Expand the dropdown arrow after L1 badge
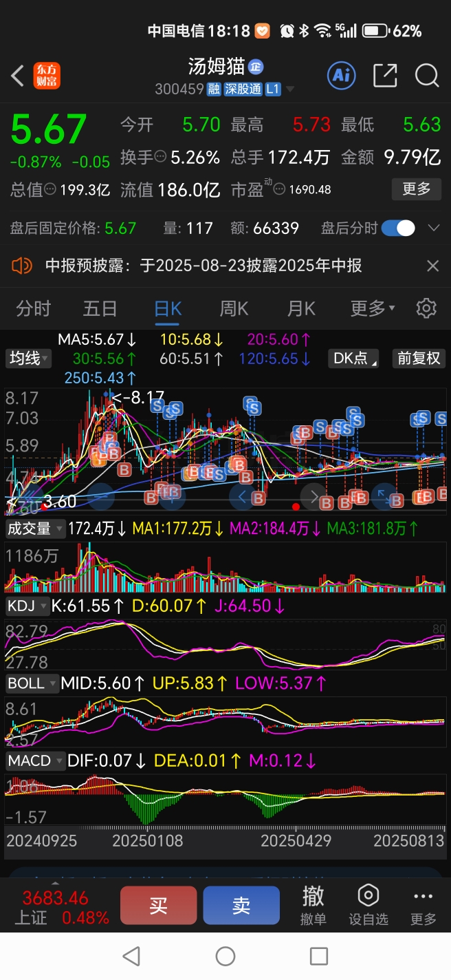The height and width of the screenshot is (980, 451). coord(290,89)
